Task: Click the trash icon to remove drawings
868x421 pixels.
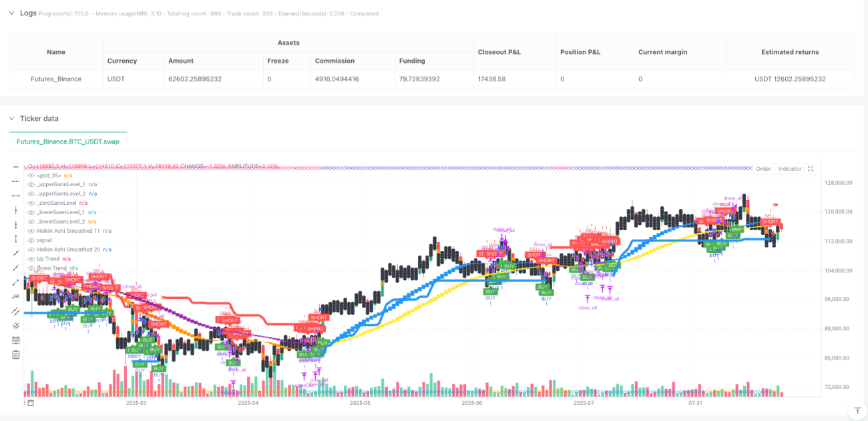Action: pos(16,355)
